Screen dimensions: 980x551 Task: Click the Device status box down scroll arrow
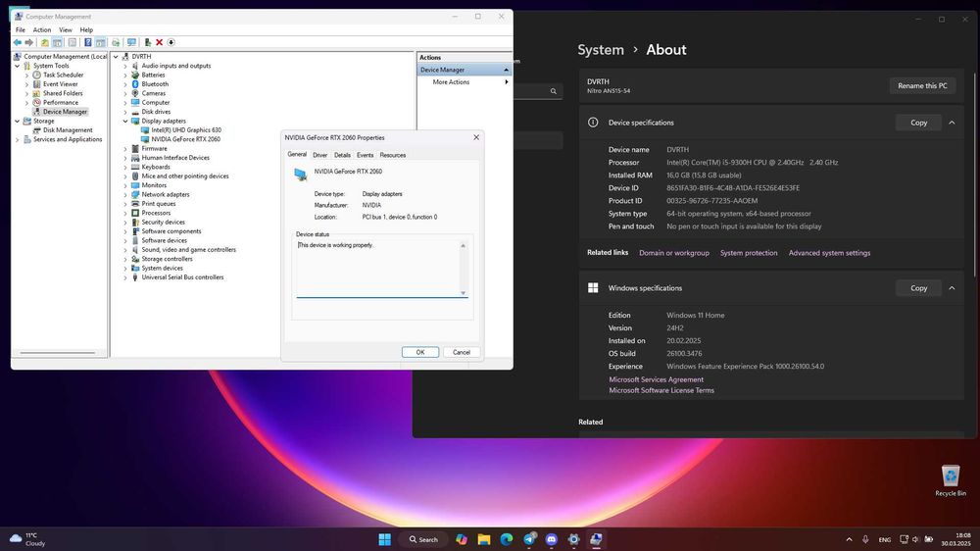464,293
